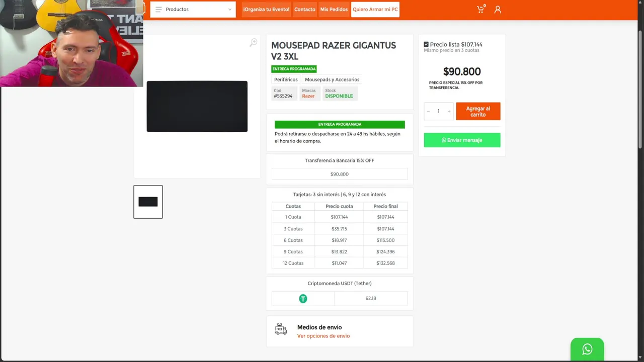Click the free shipping truck icon
The height and width of the screenshot is (362, 644).
click(281, 329)
